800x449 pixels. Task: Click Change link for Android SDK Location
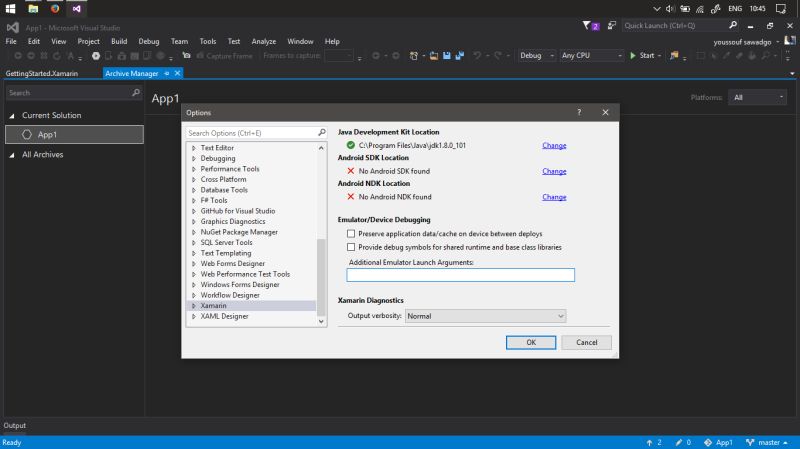554,171
